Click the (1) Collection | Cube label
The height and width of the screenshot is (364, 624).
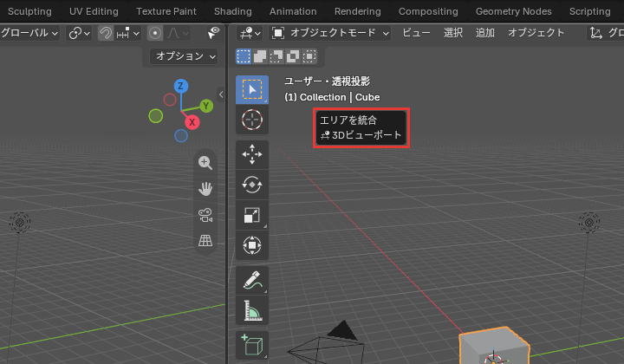tap(332, 97)
